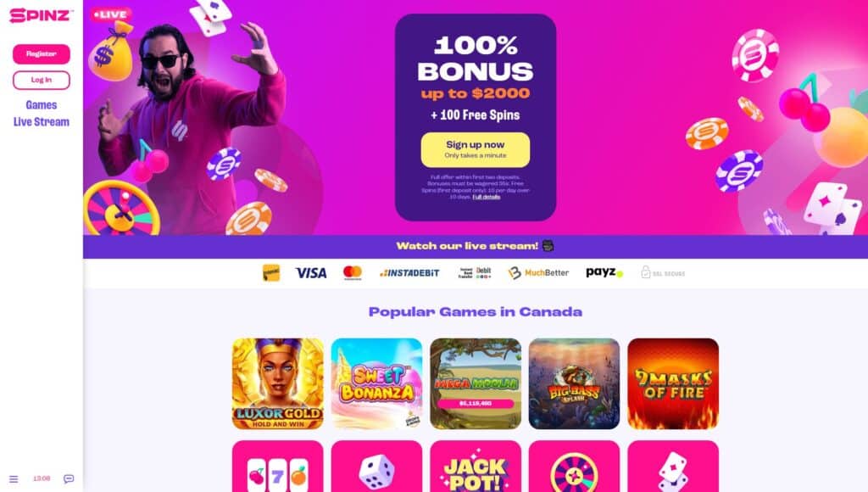Open Games in the sidebar menu

42,104
